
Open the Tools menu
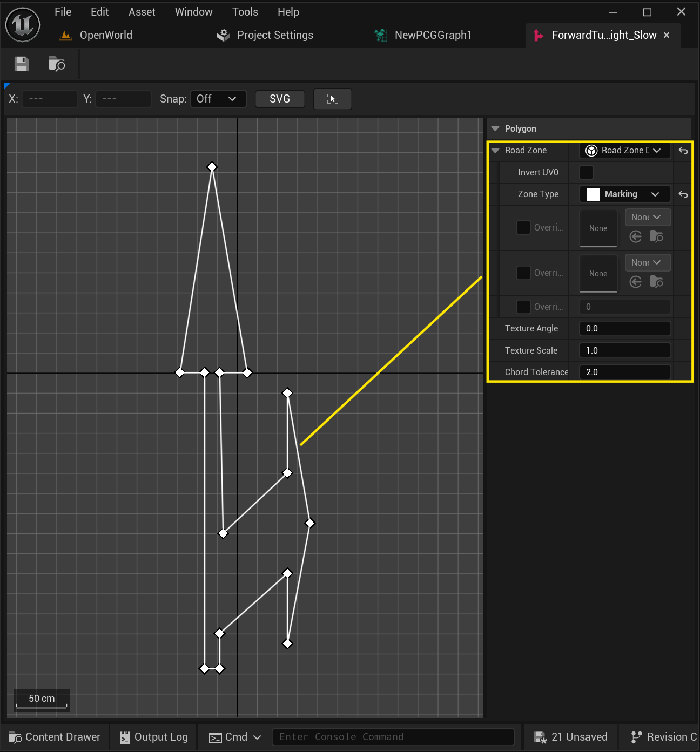[x=245, y=12]
